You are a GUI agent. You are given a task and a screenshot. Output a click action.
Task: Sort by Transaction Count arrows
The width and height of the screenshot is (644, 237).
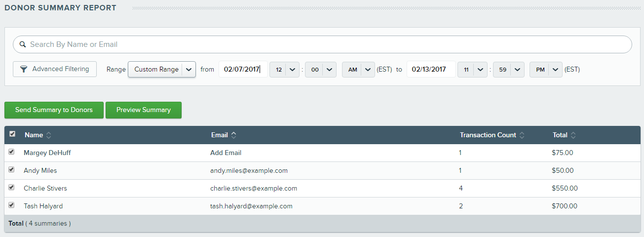[x=522, y=135]
